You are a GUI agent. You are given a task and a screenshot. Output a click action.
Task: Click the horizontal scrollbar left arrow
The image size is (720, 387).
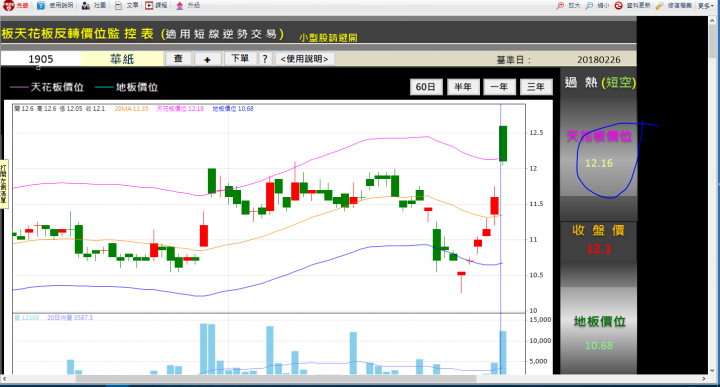4,379
